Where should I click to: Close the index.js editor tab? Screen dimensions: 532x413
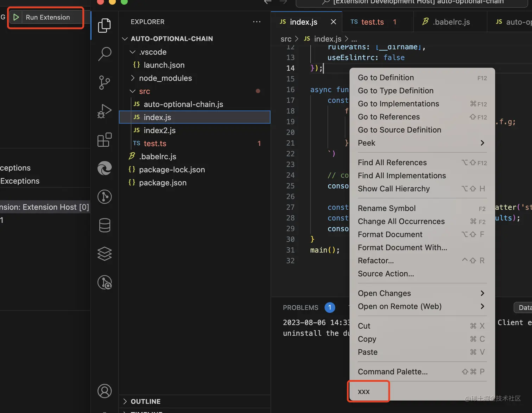coord(334,22)
